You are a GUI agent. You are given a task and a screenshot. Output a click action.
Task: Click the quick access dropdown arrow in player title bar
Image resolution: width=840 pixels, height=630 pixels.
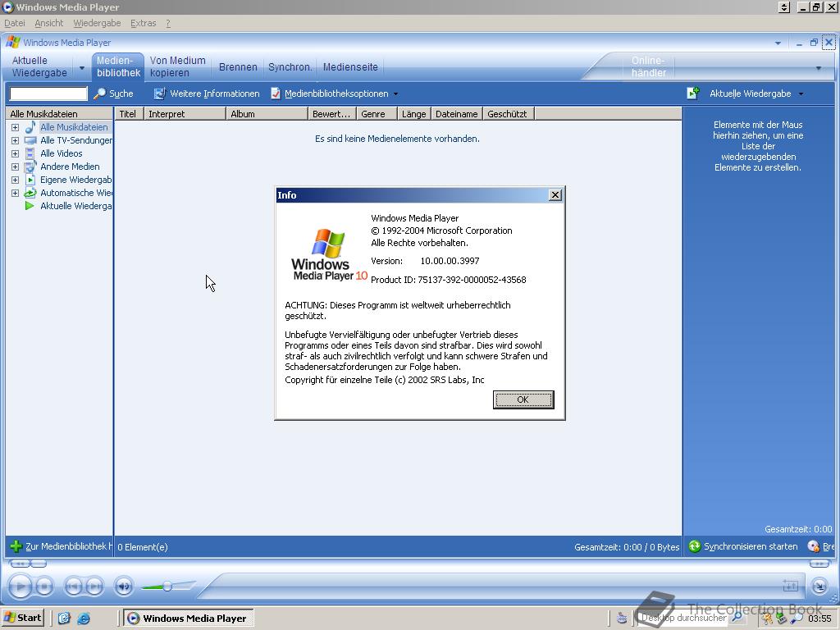click(778, 43)
